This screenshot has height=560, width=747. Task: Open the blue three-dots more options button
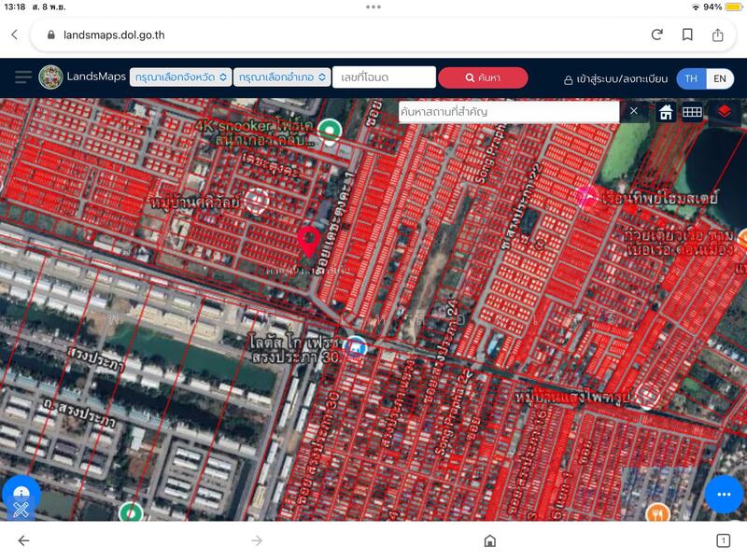pyautogui.click(x=723, y=494)
